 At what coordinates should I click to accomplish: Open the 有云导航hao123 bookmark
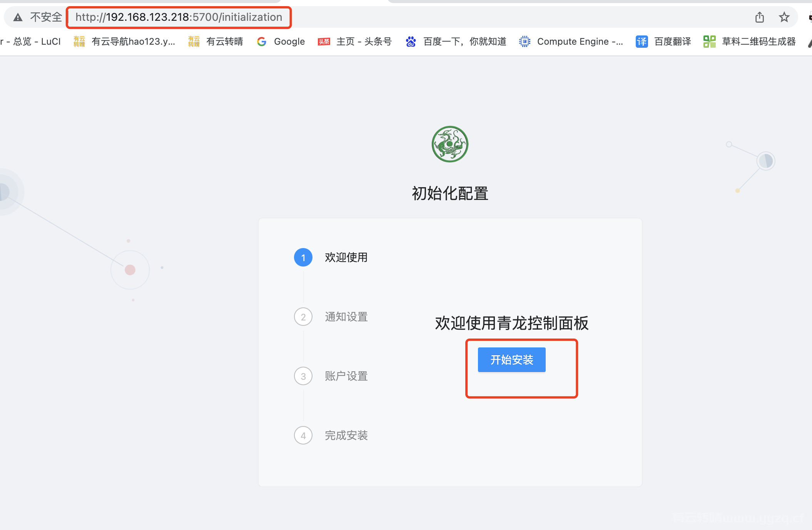tap(124, 42)
